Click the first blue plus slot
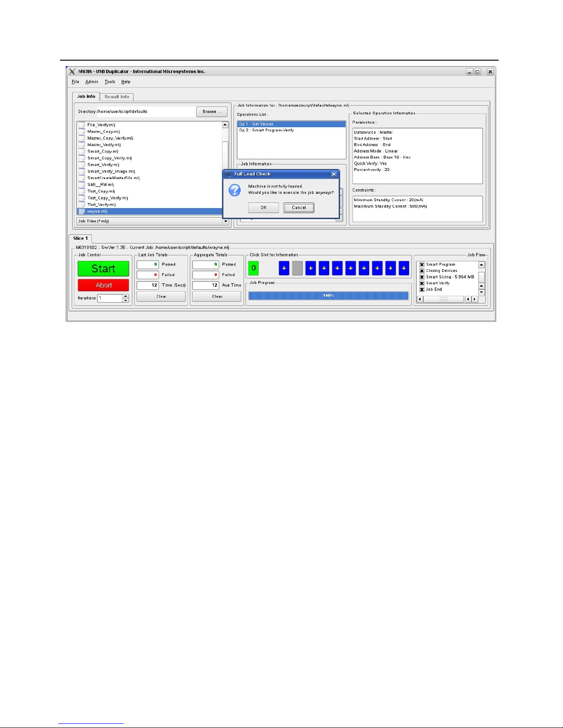 (284, 268)
